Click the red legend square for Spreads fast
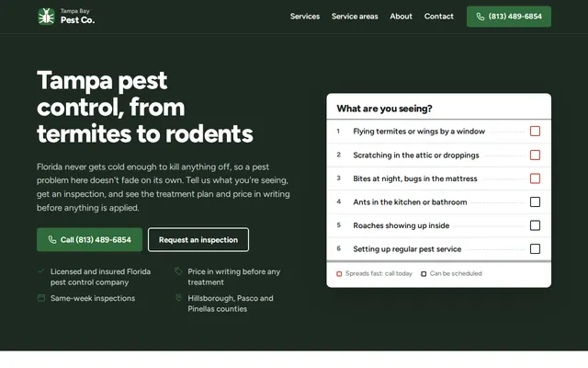 339,274
